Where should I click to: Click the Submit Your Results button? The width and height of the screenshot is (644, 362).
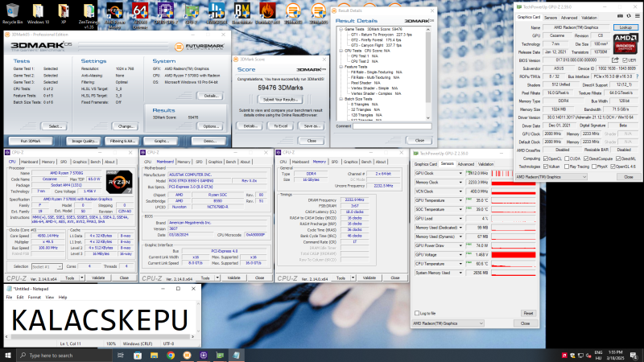(280, 99)
